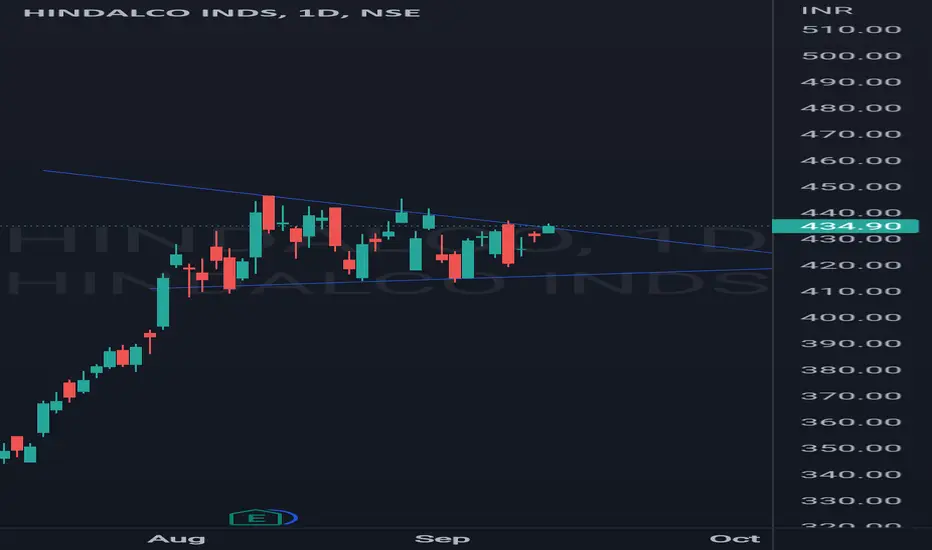Click the HINDALCO INDS, 1D, NSE title

click(x=222, y=12)
